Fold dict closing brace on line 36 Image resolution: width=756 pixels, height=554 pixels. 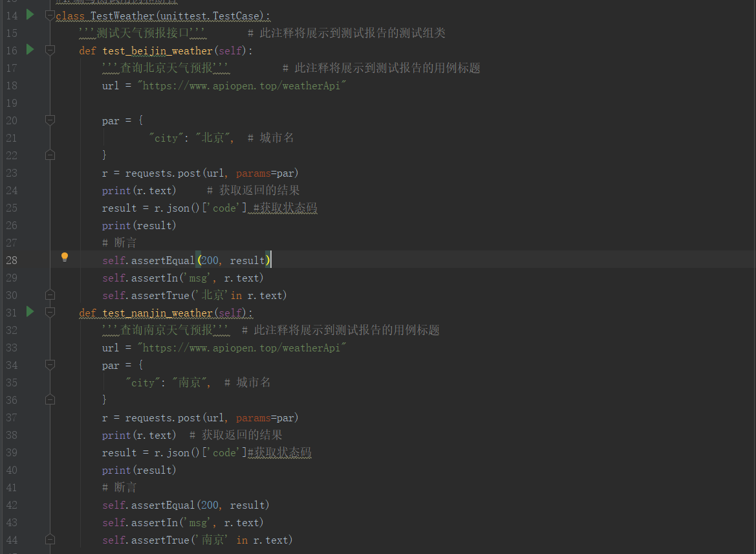pyautogui.click(x=50, y=399)
